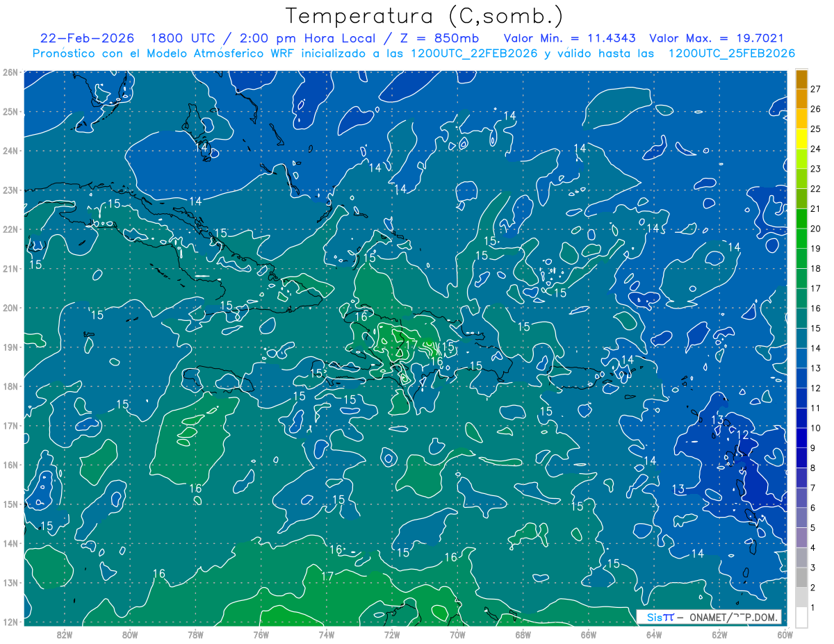The height and width of the screenshot is (644, 834).
Task: Click the 25N latitude axis label
Action: pos(10,111)
